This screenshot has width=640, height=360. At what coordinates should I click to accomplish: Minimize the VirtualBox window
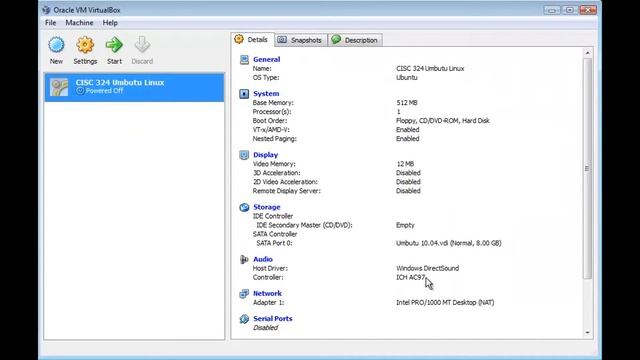[x=551, y=10]
